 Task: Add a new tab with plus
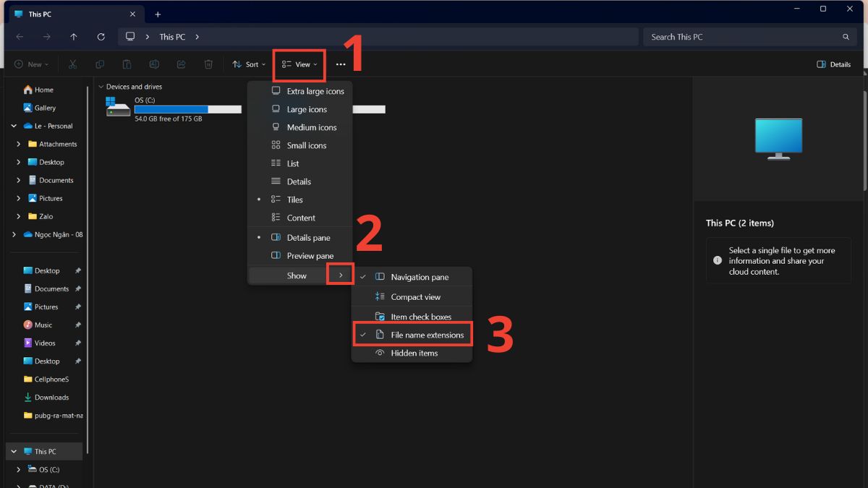(x=158, y=14)
